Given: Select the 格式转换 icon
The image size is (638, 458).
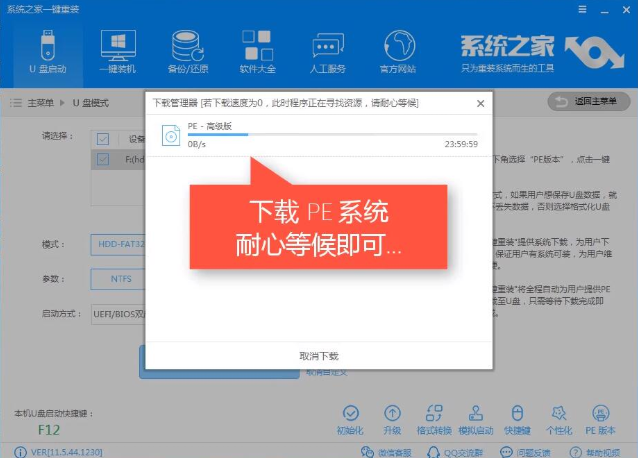Looking at the screenshot, I should point(434,418).
